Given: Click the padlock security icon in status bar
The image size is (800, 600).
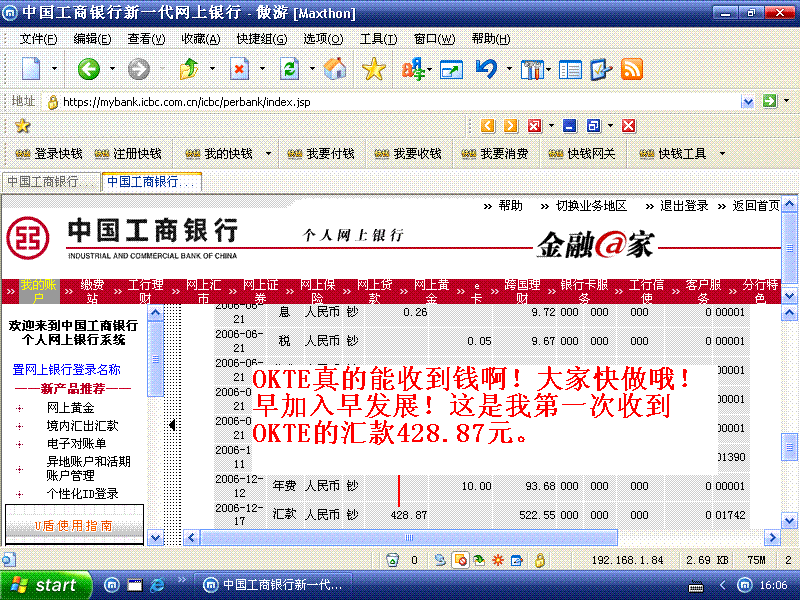Looking at the screenshot, I should [x=540, y=560].
